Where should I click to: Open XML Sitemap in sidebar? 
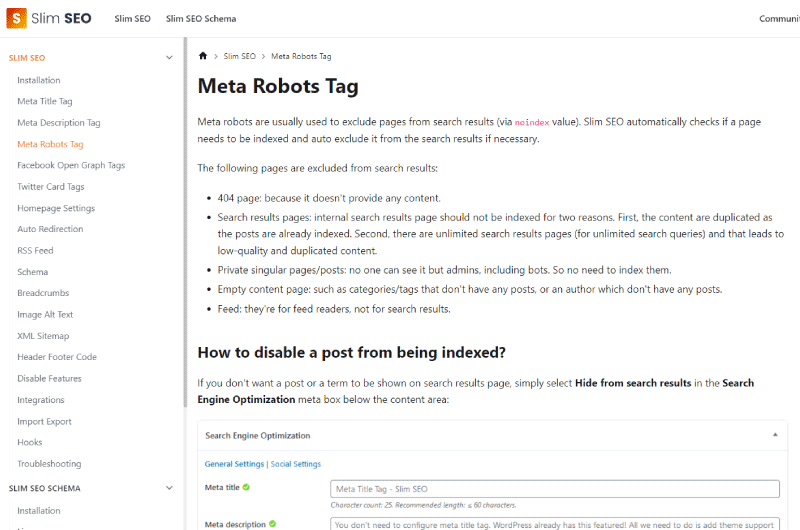(x=43, y=336)
